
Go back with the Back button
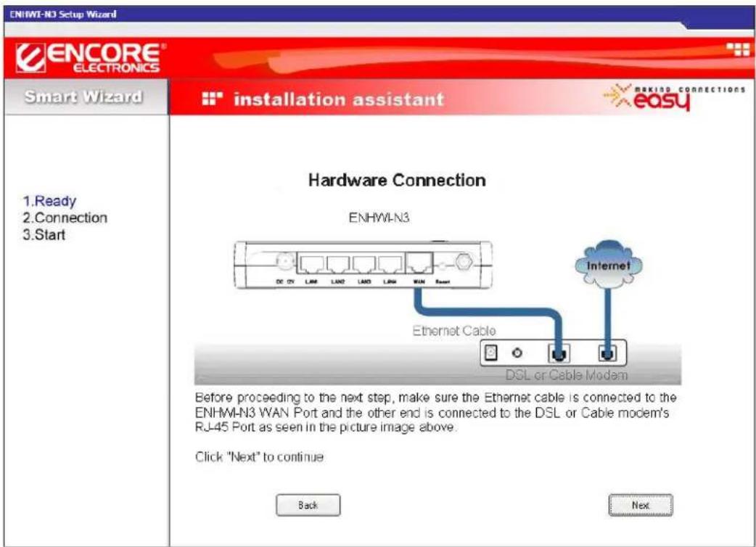coord(308,505)
